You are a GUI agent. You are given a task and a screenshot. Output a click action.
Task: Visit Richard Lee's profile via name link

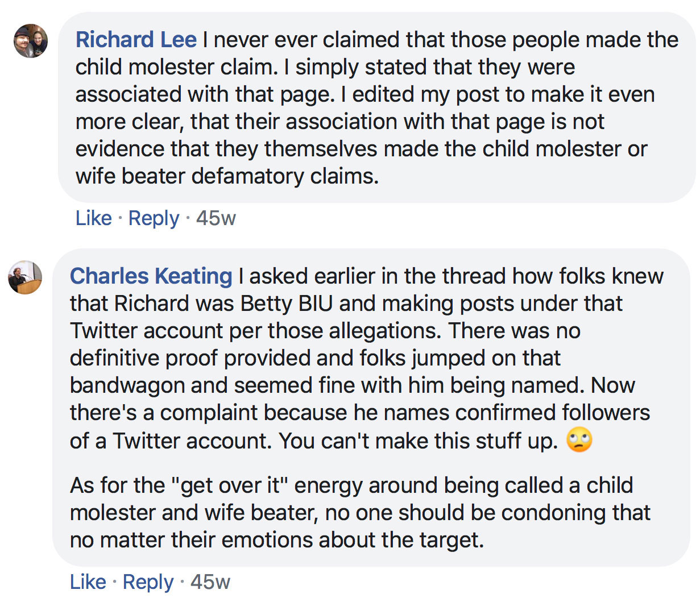[x=136, y=40]
